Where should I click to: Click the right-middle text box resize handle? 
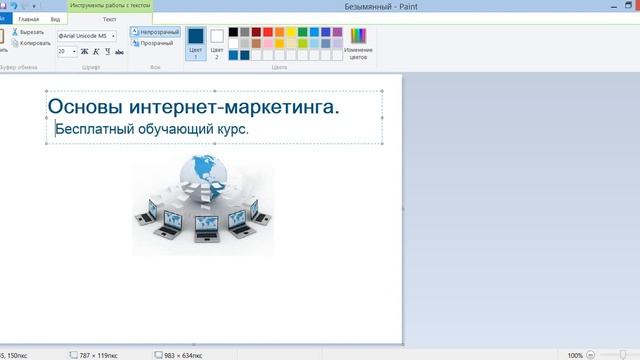(x=382, y=118)
